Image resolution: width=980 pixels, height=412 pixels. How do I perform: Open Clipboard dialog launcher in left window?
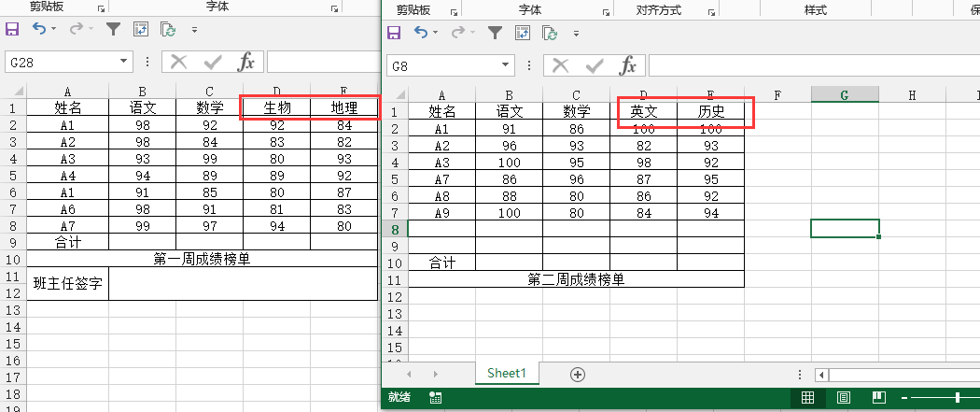click(x=101, y=8)
